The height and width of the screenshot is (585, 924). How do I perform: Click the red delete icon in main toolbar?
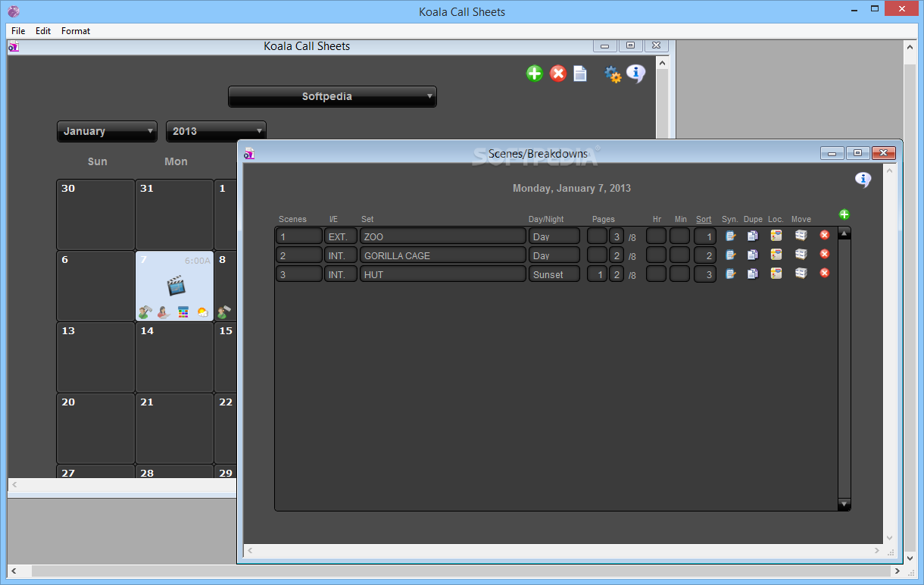coord(558,74)
